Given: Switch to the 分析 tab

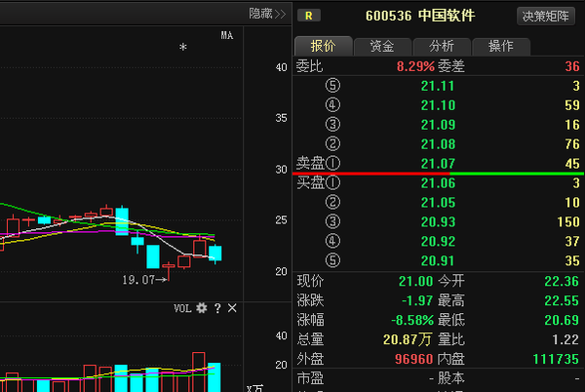Looking at the screenshot, I should [x=442, y=46].
